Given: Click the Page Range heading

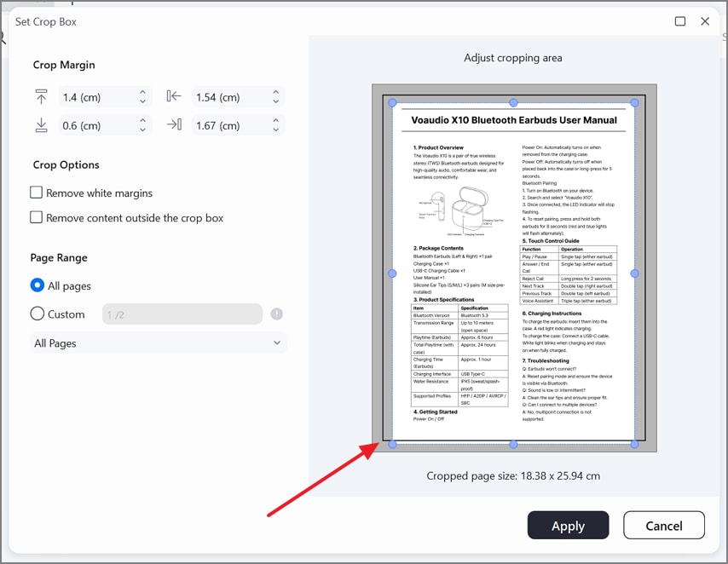Looking at the screenshot, I should (59, 257).
